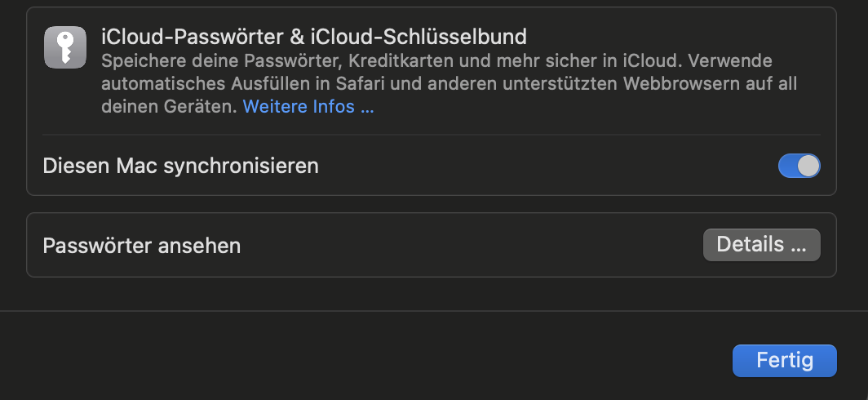Select the gray key symbol beside the title

[65, 47]
